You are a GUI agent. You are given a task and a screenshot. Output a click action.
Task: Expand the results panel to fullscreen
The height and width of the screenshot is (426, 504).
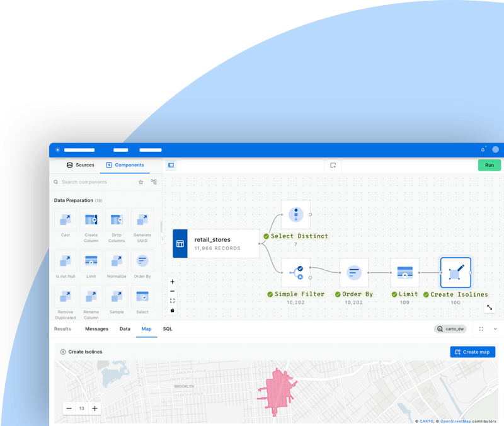(x=481, y=329)
